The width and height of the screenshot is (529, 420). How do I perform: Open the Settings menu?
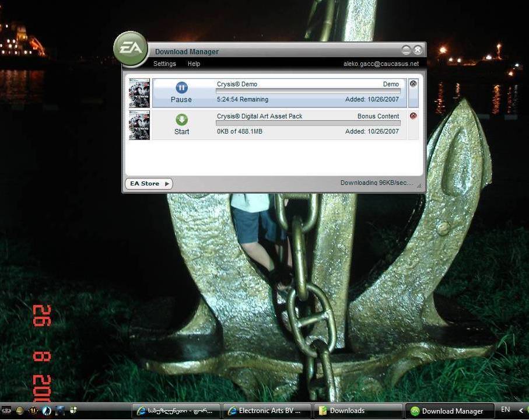pyautogui.click(x=164, y=64)
